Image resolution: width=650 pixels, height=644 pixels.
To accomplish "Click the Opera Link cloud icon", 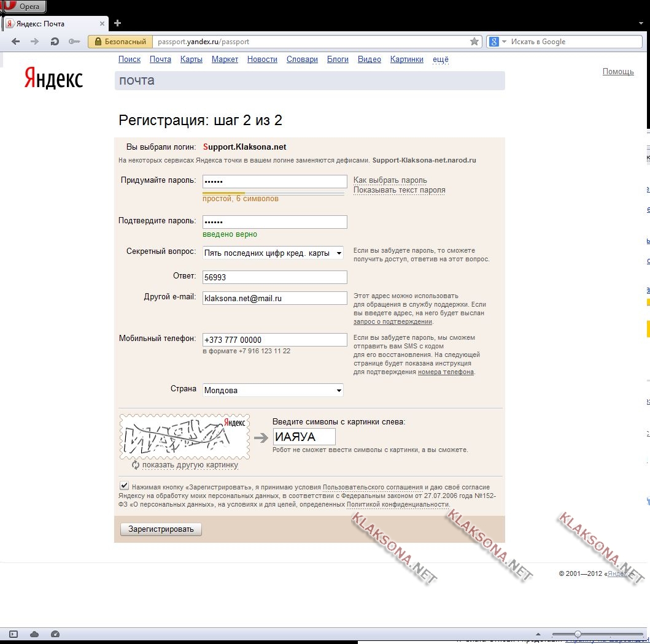I will point(34,634).
